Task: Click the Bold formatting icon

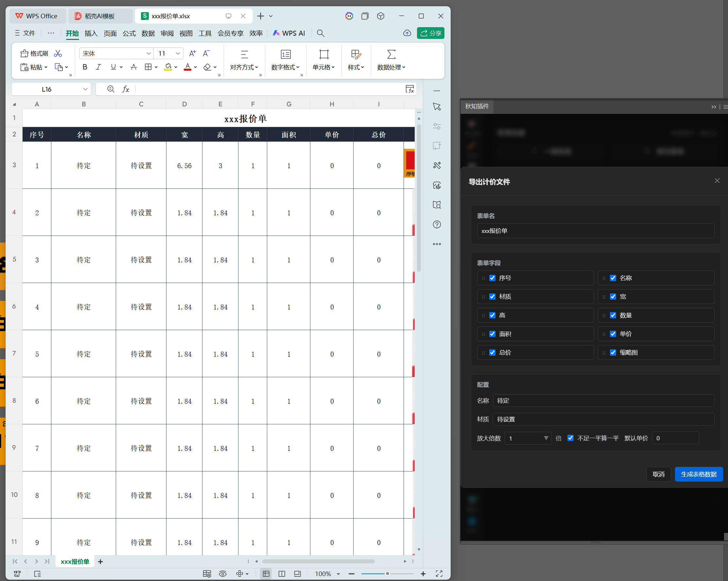Action: [x=85, y=67]
